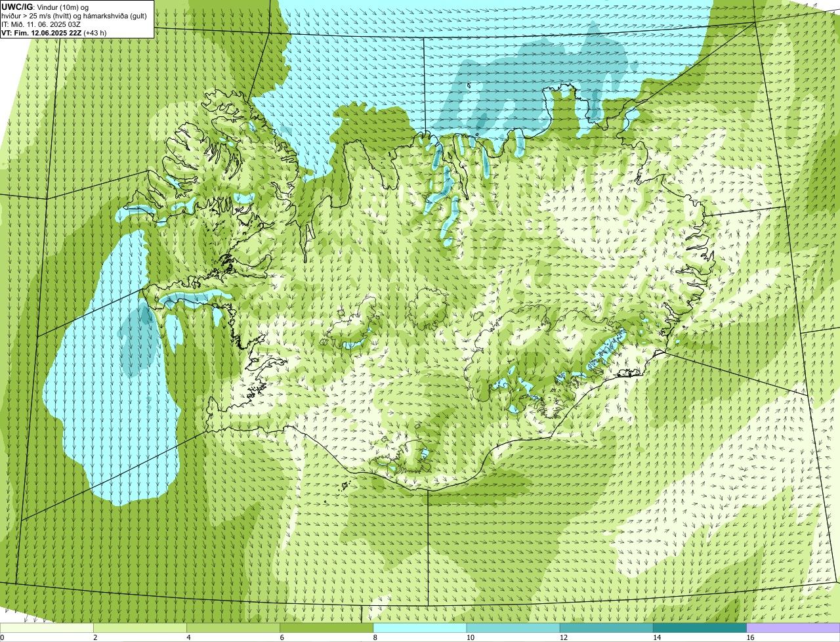Screen dimensions: 840x642
Task: Click the 4–6 m/s green legend swatch
Action: coord(233,628)
